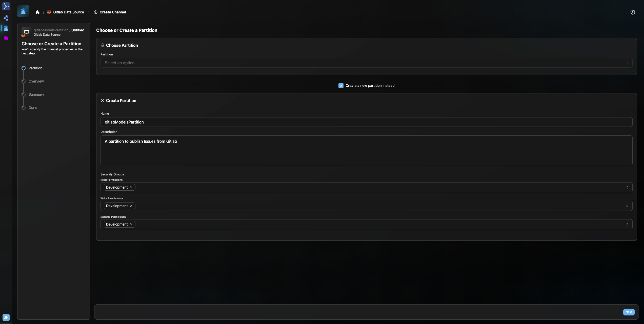
Task: Uncheck Create a new partition instead
Action: (x=341, y=86)
